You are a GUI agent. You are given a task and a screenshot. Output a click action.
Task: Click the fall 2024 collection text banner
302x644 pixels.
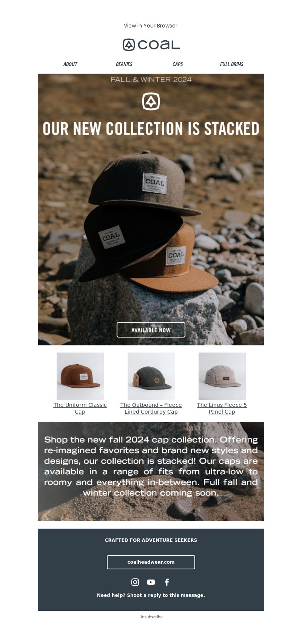pos(151,472)
